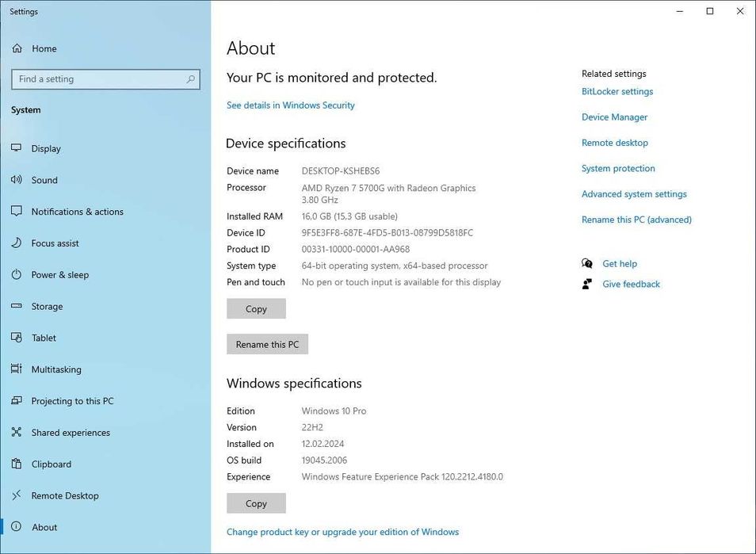This screenshot has width=756, height=554.
Task: Select device name DESKTOP-KSHEBS6 text
Action: click(x=341, y=171)
